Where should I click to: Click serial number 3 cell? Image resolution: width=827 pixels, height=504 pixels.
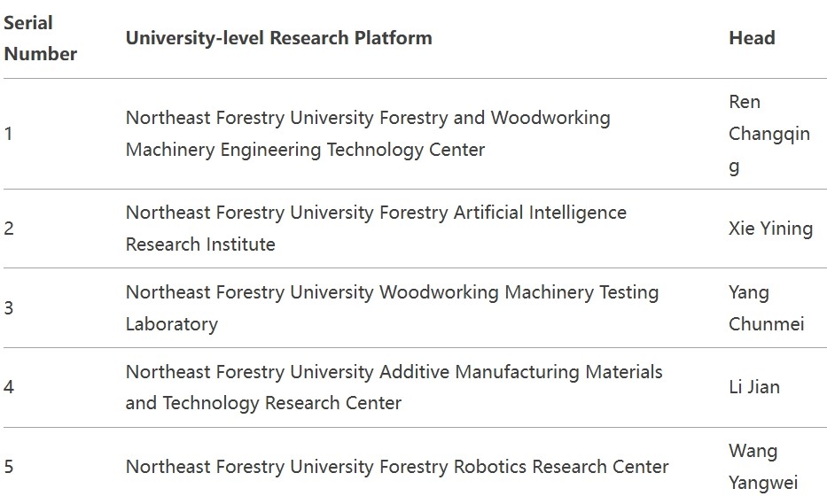(x=9, y=307)
